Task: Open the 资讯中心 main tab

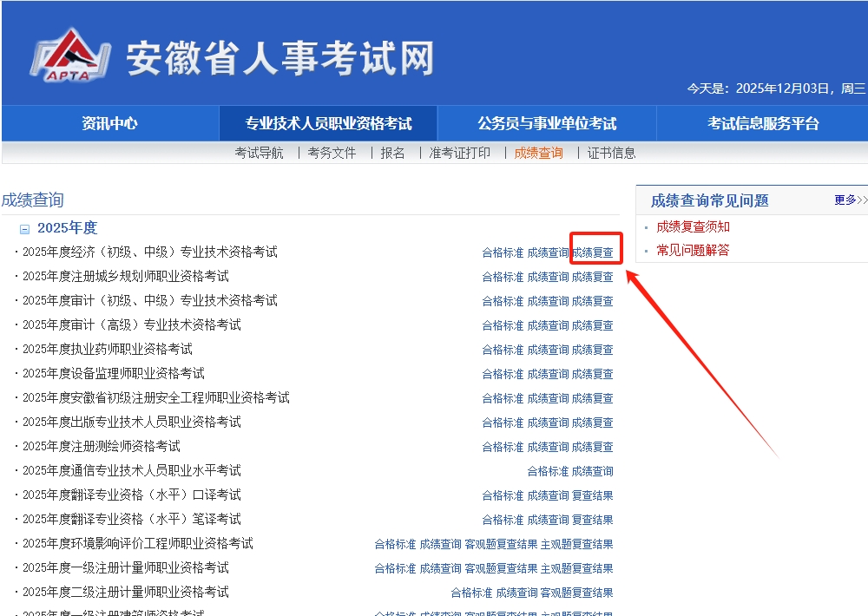Action: [x=109, y=123]
